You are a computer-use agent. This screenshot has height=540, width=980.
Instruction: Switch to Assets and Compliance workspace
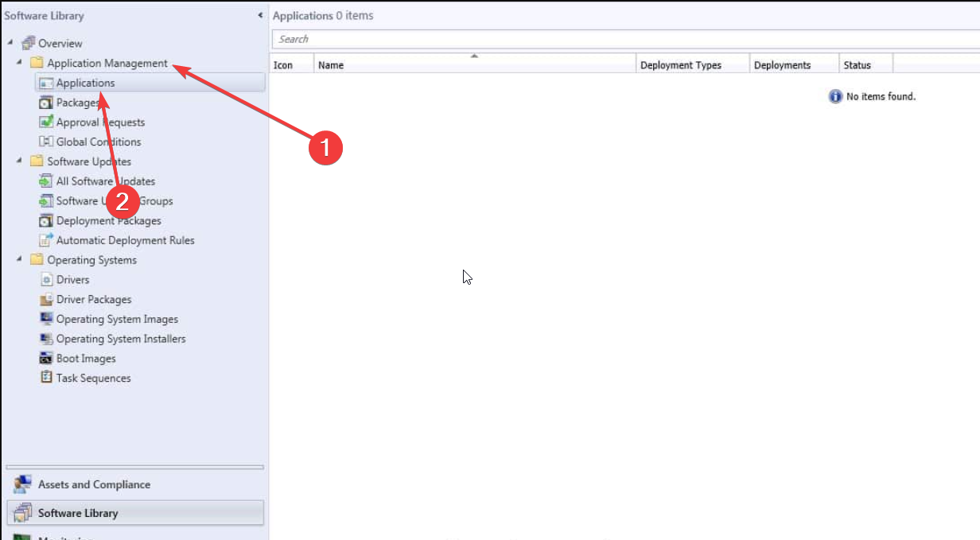(x=135, y=484)
